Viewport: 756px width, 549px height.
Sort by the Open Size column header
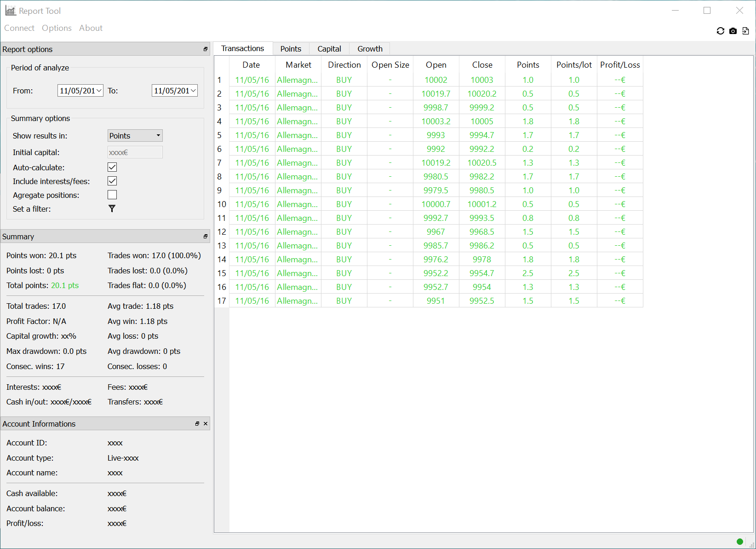tap(390, 65)
